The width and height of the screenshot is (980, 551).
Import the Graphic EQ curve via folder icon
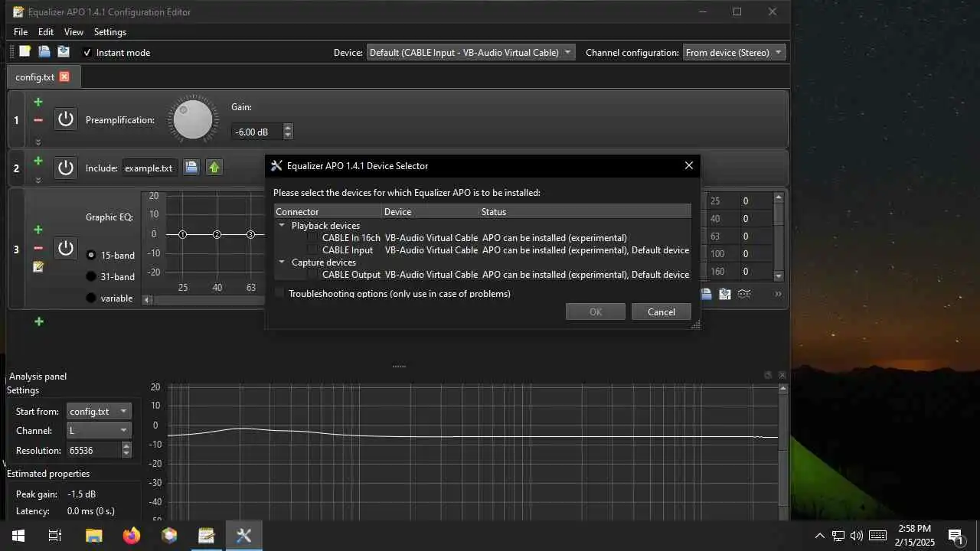(707, 294)
